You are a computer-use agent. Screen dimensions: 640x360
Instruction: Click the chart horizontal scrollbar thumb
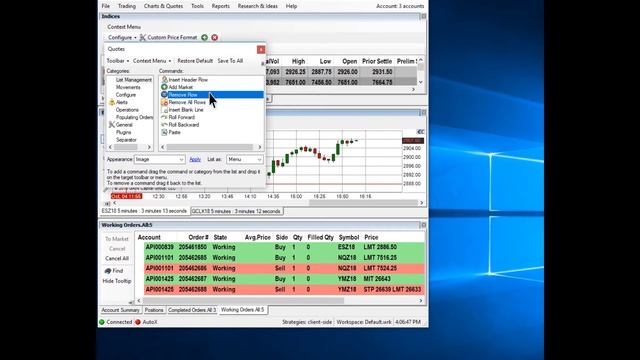pyautogui.click(x=363, y=203)
